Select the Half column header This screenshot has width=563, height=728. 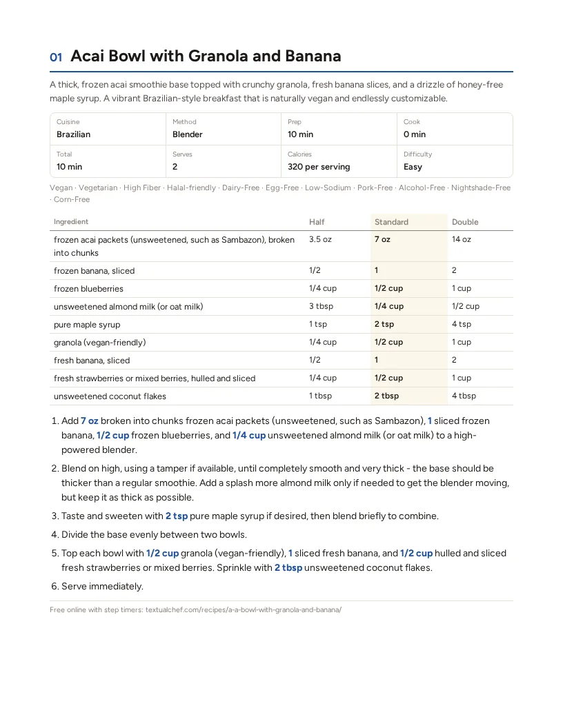coord(317,222)
